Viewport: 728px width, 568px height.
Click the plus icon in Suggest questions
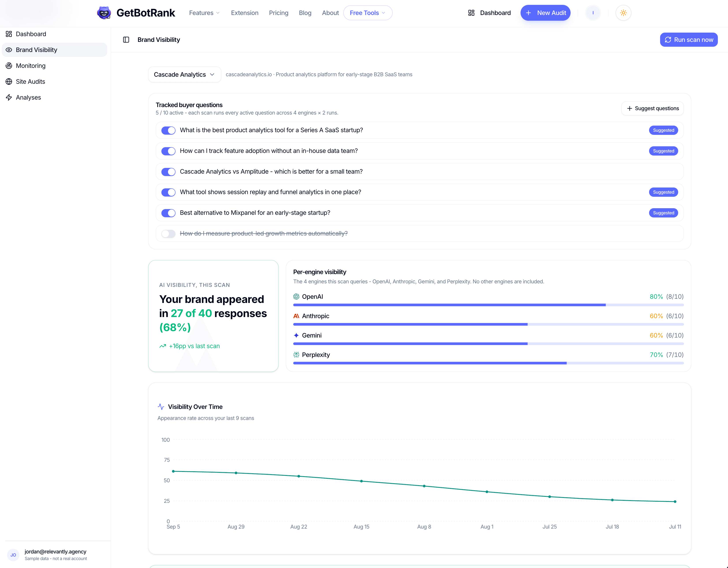[x=629, y=108]
